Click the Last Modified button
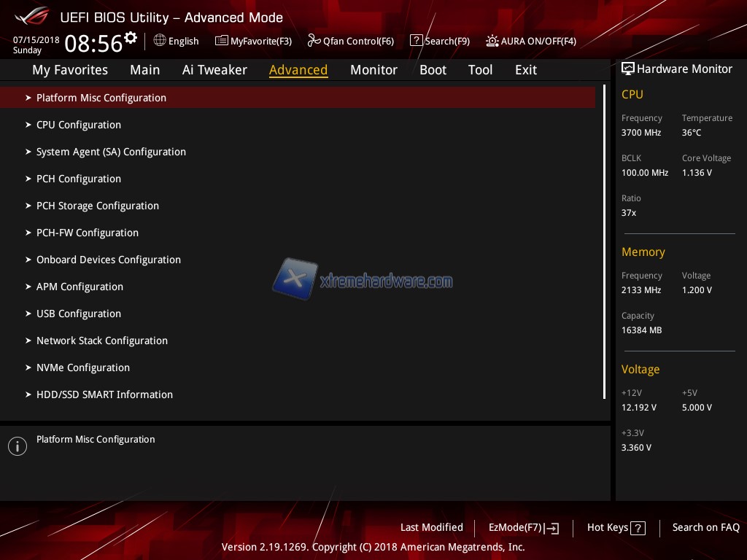This screenshot has width=747, height=560. (x=431, y=527)
